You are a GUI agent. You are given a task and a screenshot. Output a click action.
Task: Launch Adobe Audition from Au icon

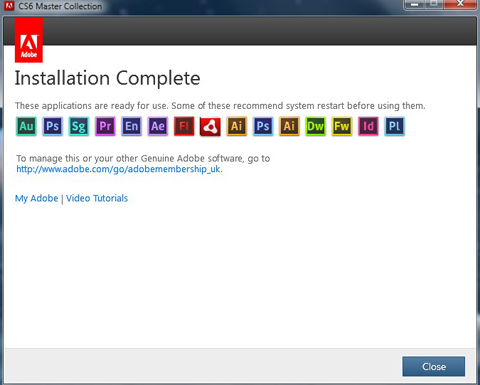[x=26, y=126]
